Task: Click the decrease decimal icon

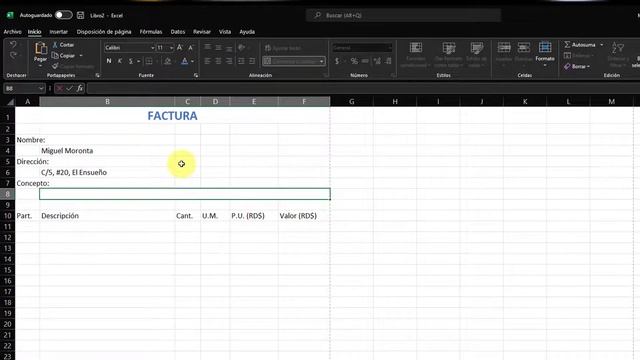Action: point(388,61)
